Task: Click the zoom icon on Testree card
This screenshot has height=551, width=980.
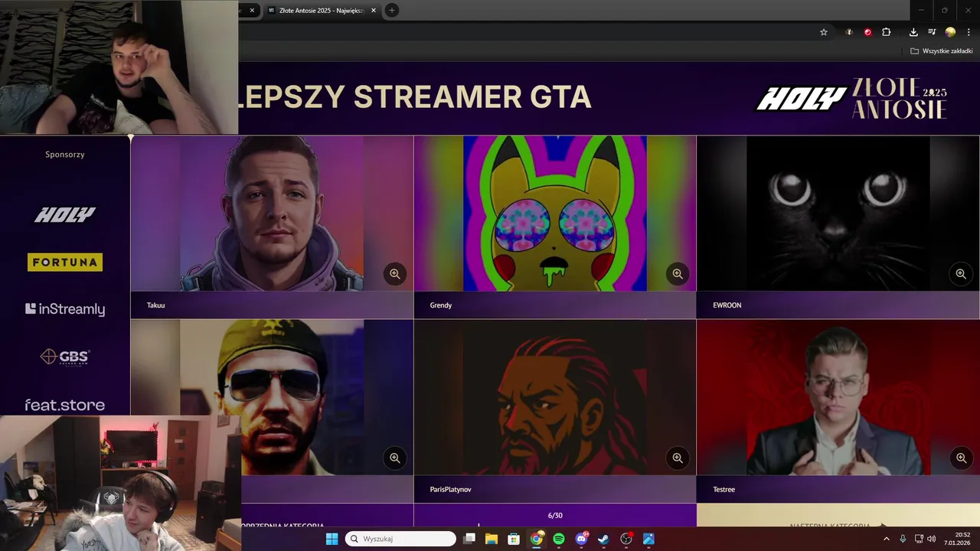Action: pos(961,458)
